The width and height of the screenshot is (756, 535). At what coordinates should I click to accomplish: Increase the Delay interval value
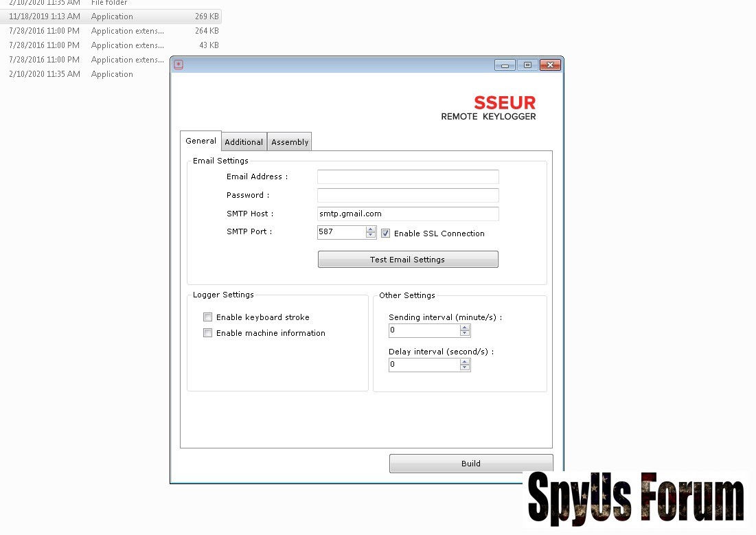pos(465,361)
